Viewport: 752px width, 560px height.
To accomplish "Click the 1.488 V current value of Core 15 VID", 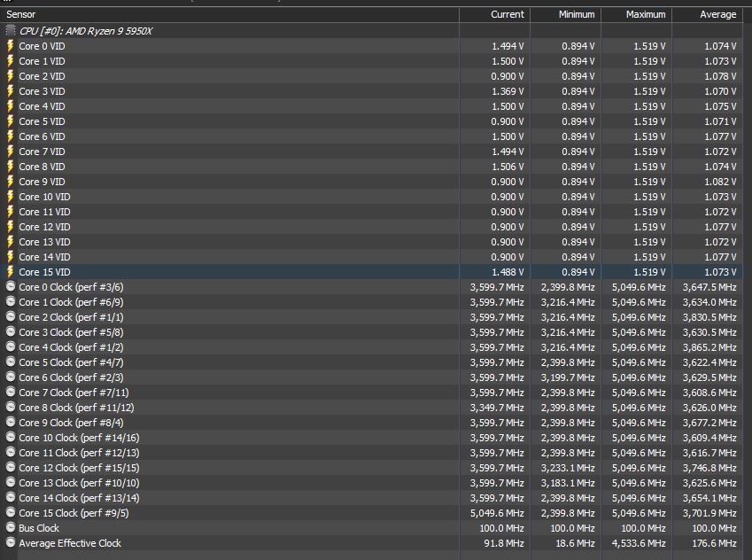I will (508, 272).
